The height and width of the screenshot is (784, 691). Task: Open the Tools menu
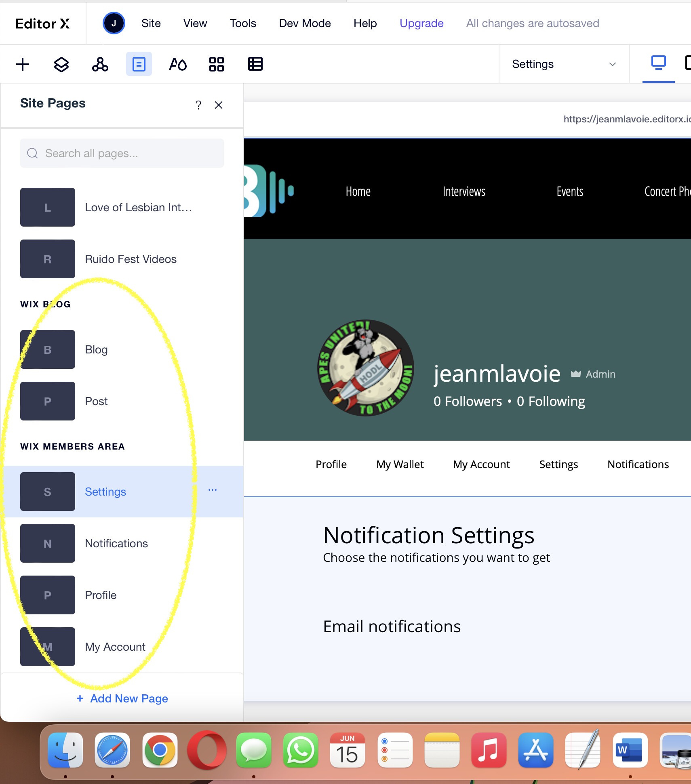click(x=243, y=23)
